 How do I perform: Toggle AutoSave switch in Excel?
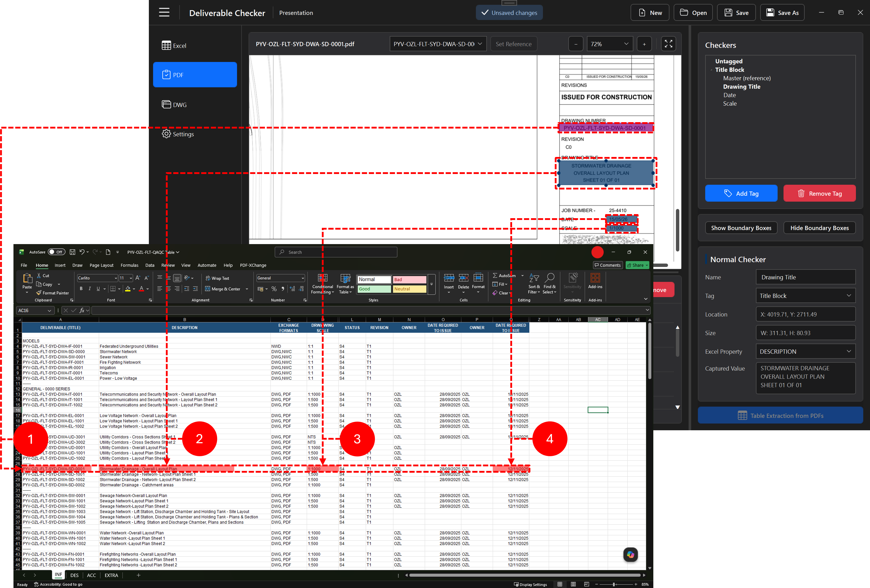[x=57, y=252]
